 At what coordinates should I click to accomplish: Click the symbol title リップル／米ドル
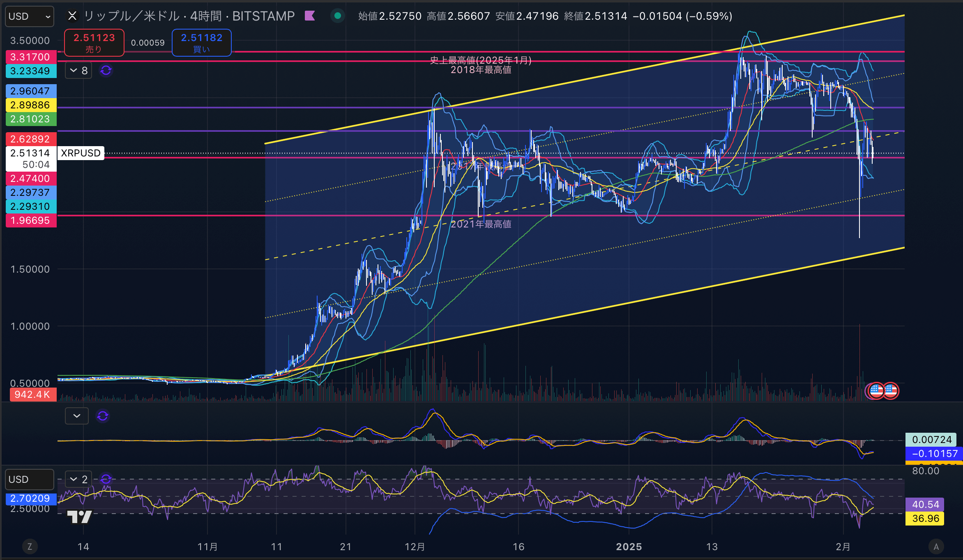coord(131,16)
